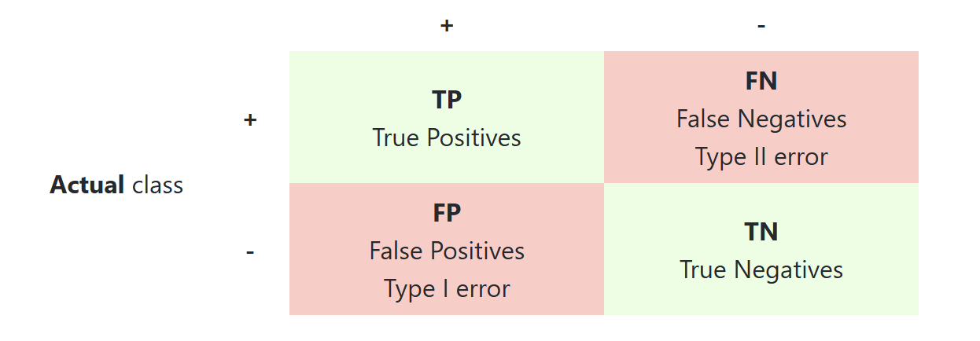980x341 pixels.
Task: Click the plus sign column header
Action: [447, 26]
